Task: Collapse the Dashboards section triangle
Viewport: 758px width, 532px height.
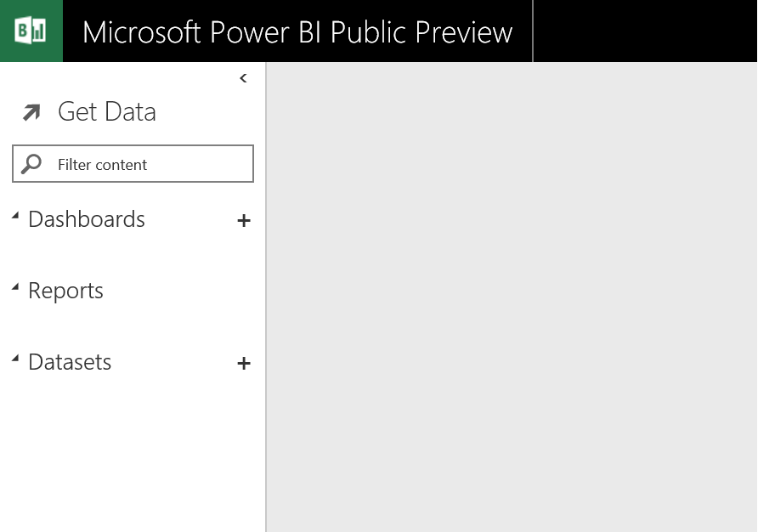Action: click(15, 218)
